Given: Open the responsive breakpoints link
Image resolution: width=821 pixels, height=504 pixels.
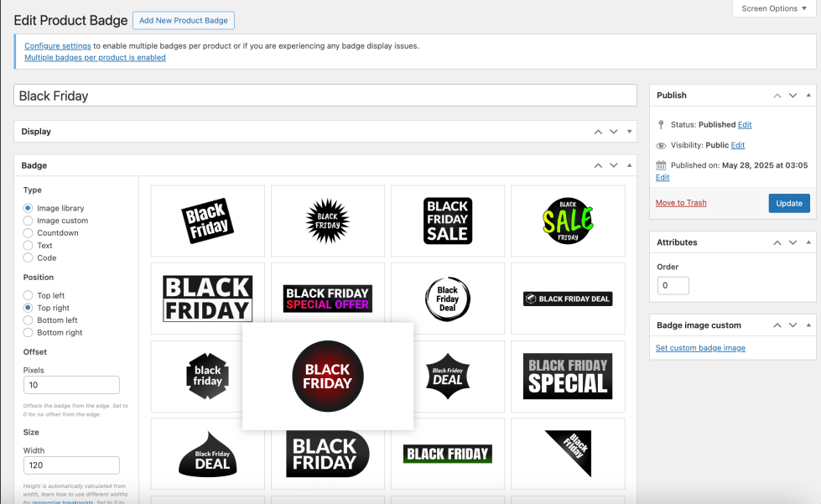Looking at the screenshot, I should click(x=63, y=502).
